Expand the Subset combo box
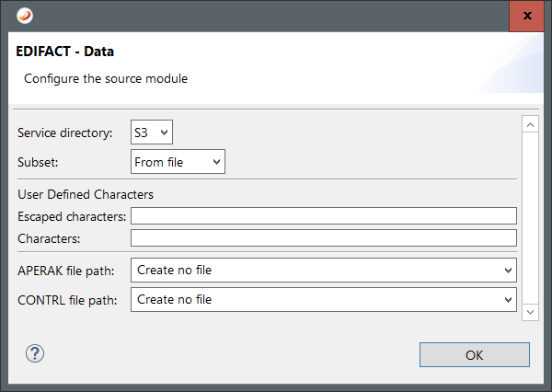This screenshot has width=552, height=392. (x=178, y=162)
